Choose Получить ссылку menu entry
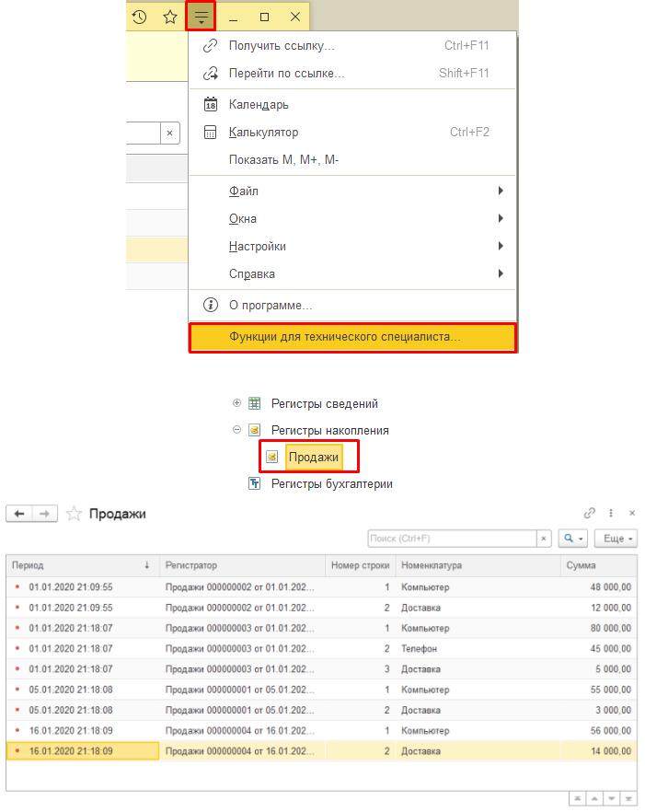The width and height of the screenshot is (645, 812). tap(352, 46)
